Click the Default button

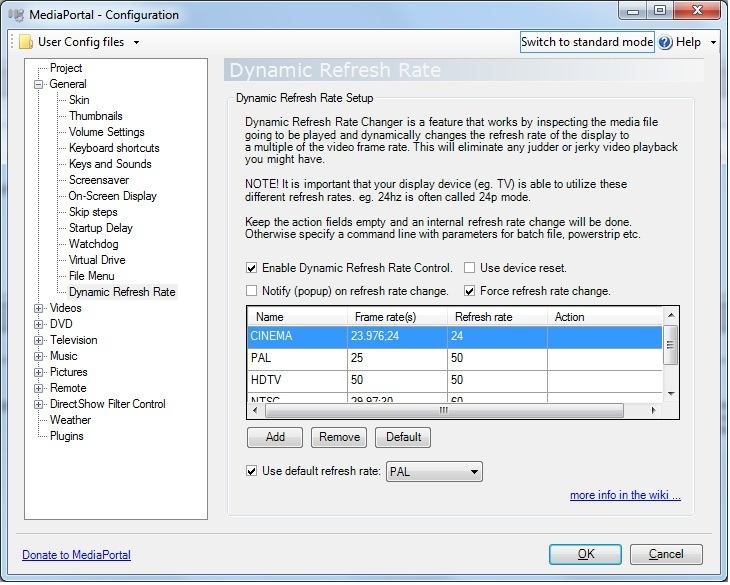click(x=404, y=438)
